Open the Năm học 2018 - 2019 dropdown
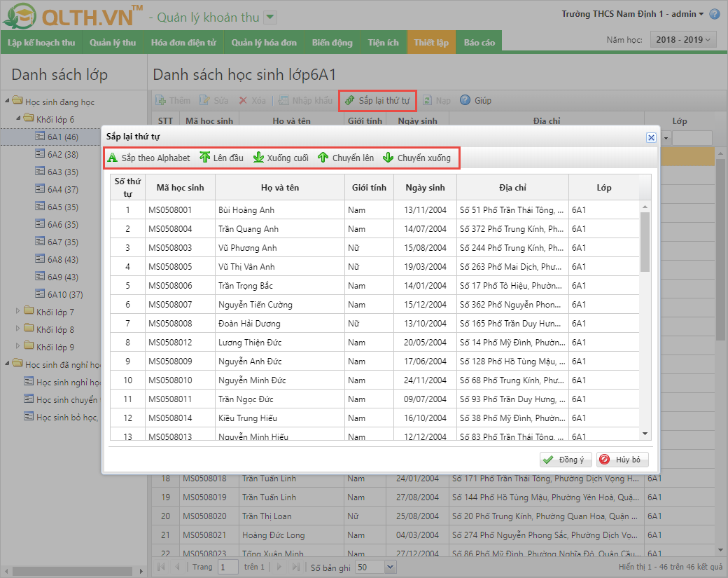728x578 pixels. (683, 40)
